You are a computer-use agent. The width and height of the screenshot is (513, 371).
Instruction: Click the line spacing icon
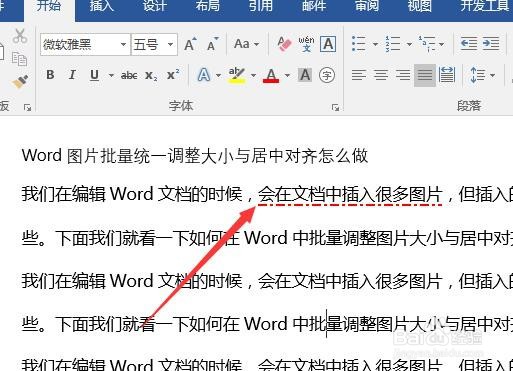(477, 75)
